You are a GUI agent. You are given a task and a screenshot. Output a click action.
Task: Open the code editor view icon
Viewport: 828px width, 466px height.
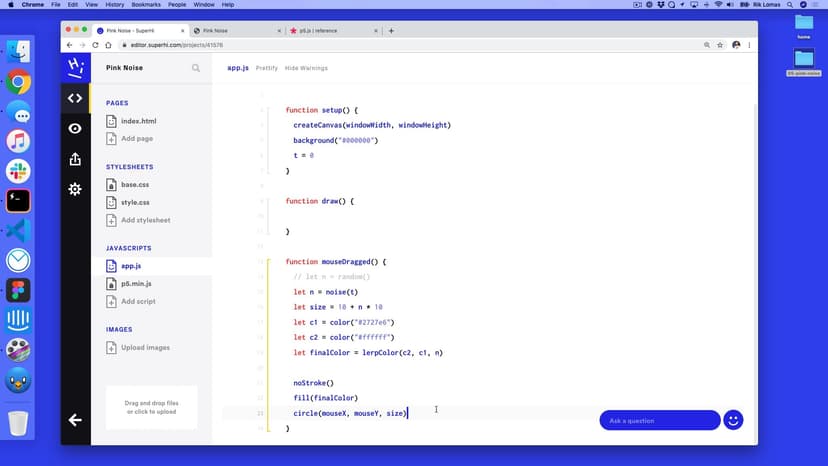click(x=75, y=98)
